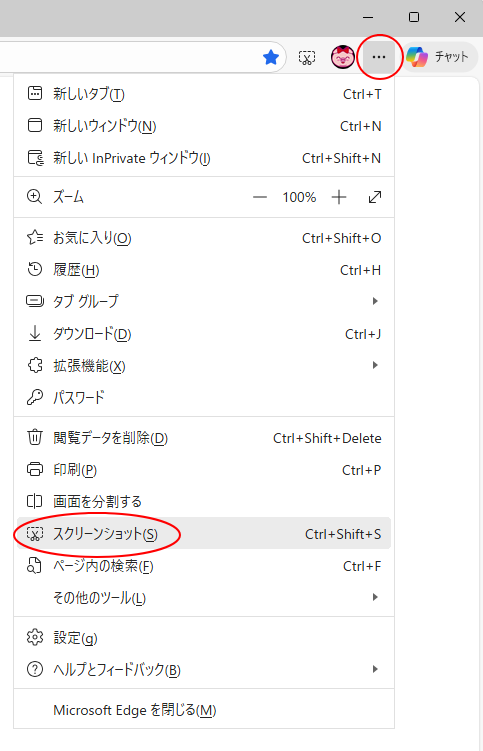Click the favorites star-list icon
Viewport: 483px width, 751px height.
point(35,238)
